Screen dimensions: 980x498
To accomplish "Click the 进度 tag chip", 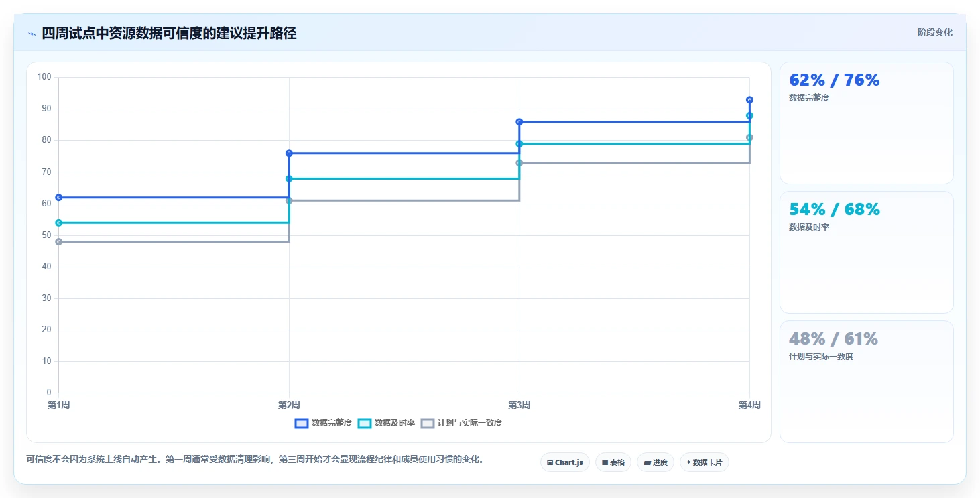I will [655, 462].
